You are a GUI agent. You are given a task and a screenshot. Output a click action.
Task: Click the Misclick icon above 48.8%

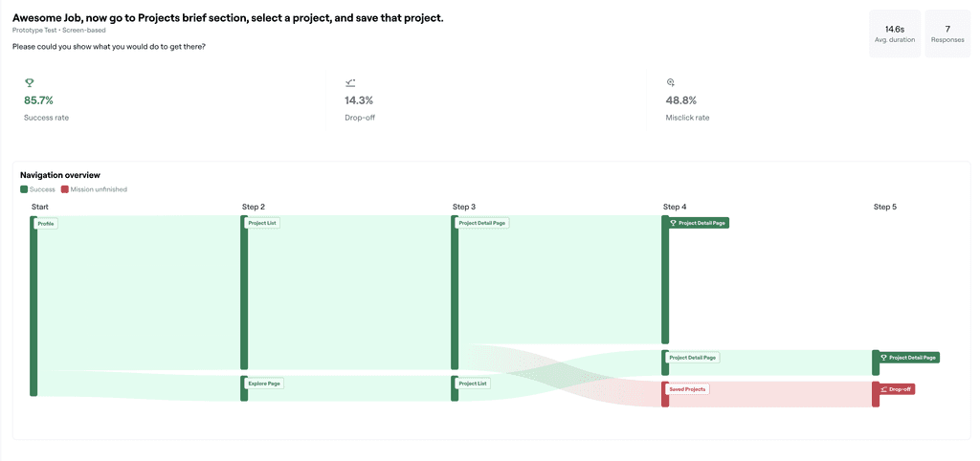671,82
